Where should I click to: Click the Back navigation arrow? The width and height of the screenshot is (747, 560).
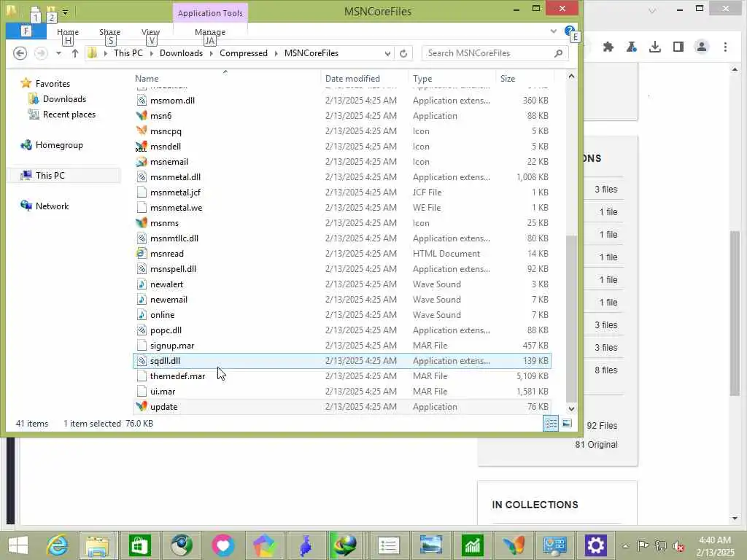click(x=20, y=53)
